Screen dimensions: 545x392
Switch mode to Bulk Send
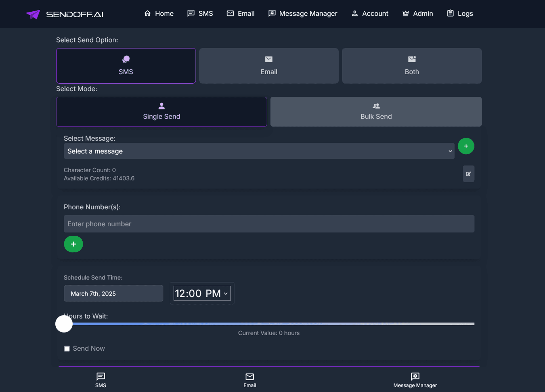point(376,112)
